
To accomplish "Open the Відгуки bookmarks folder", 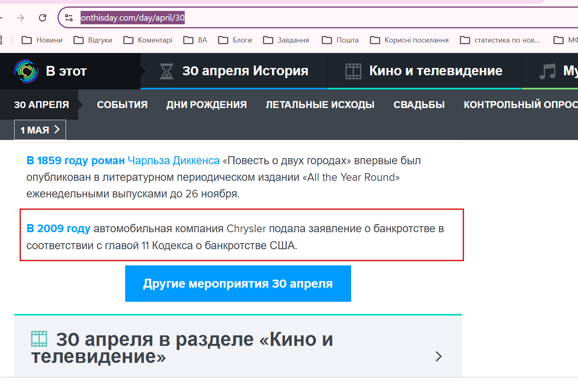I will [93, 40].
